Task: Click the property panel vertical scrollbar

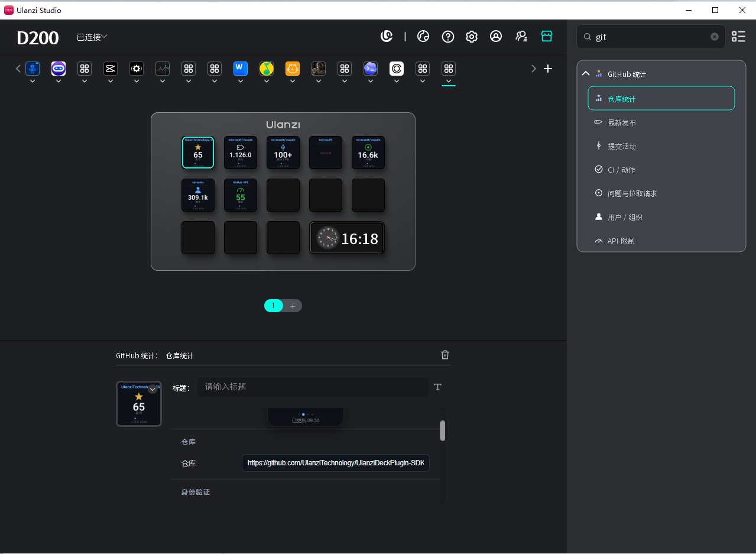Action: tap(443, 430)
